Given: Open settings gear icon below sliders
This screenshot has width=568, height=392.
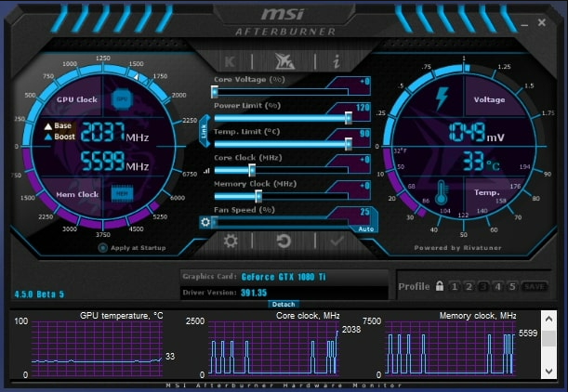Looking at the screenshot, I should pyautogui.click(x=231, y=241).
